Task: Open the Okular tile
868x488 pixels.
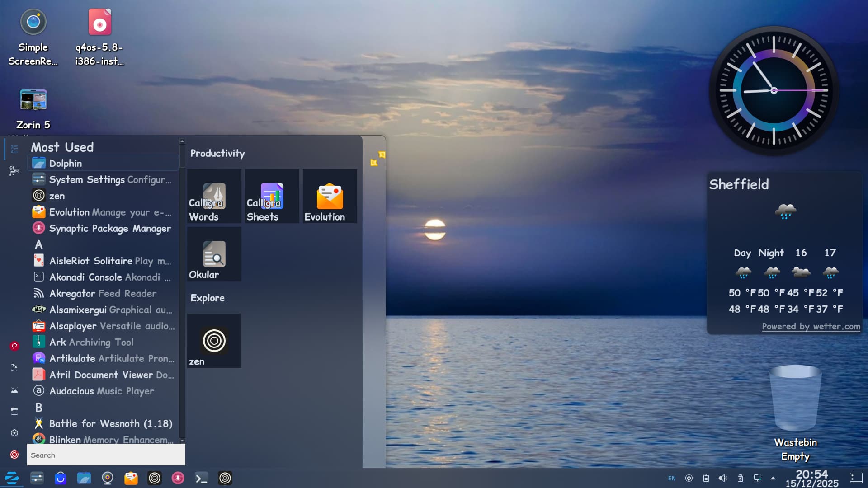Action: click(x=214, y=254)
